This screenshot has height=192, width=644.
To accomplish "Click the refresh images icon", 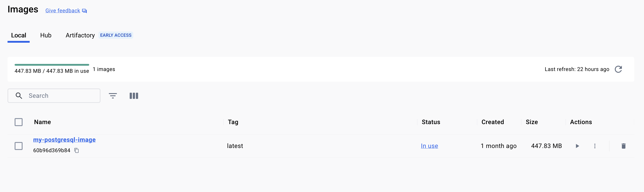I will [618, 69].
